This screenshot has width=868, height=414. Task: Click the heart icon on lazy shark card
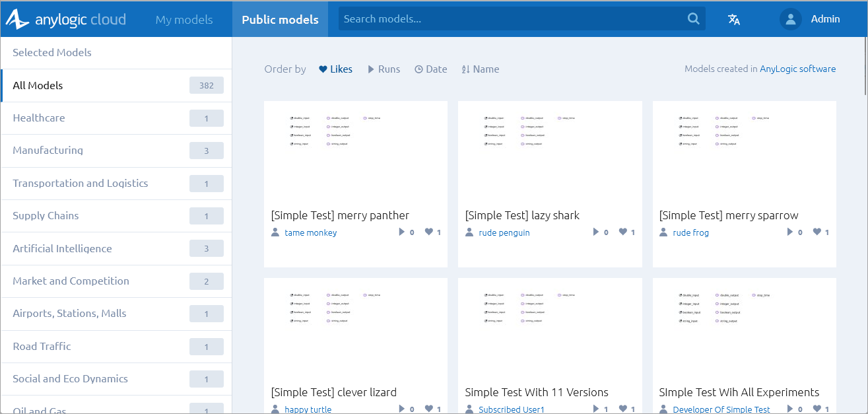pyautogui.click(x=622, y=232)
